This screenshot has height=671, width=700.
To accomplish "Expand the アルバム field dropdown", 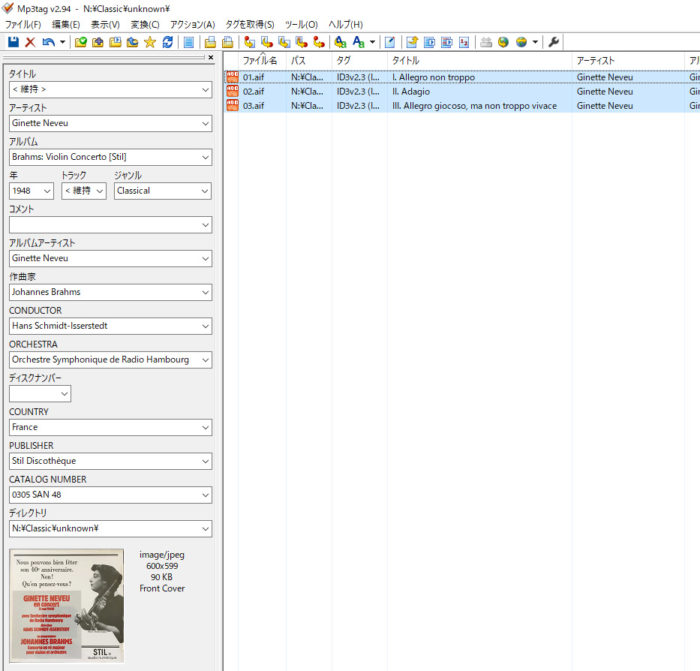I will tap(205, 157).
